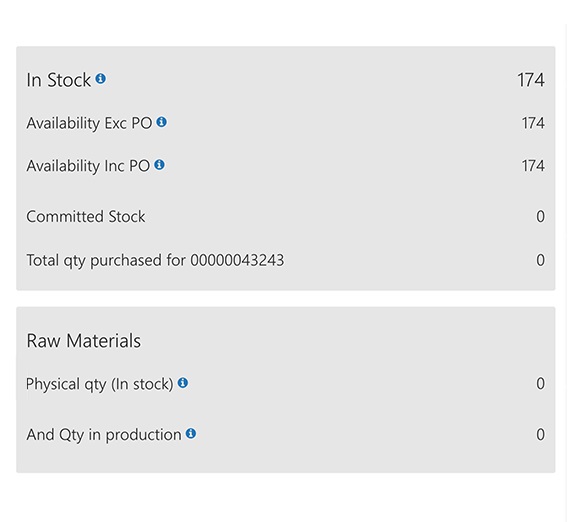Image resolution: width=570 pixels, height=522 pixels.
Task: Click the Physical qty (In stock) label
Action: point(100,384)
